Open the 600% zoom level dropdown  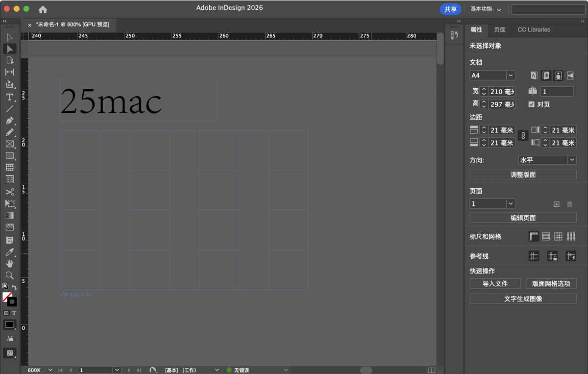[x=50, y=370]
